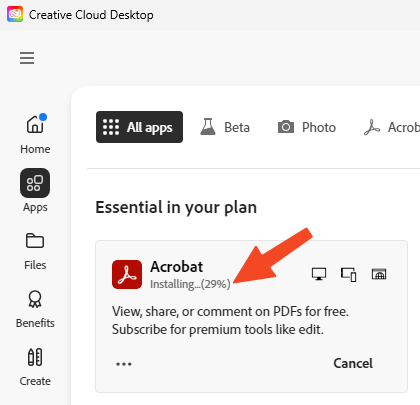The width and height of the screenshot is (420, 405).
Task: Cancel the Acrobat installation
Action: pyautogui.click(x=353, y=363)
